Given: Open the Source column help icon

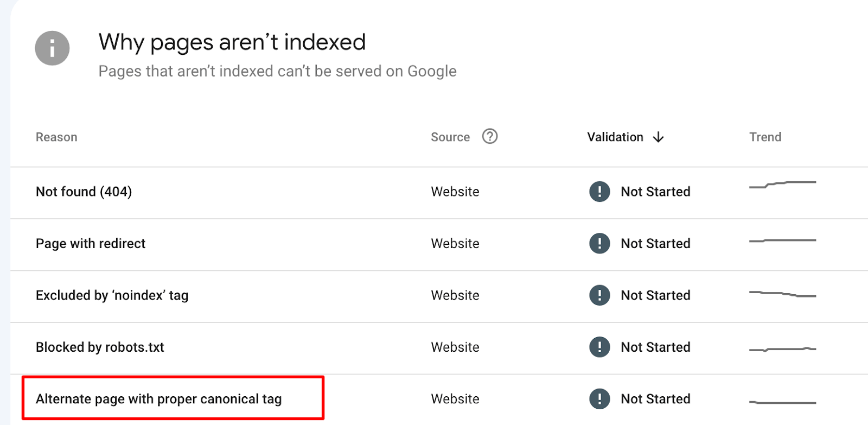Looking at the screenshot, I should (490, 136).
